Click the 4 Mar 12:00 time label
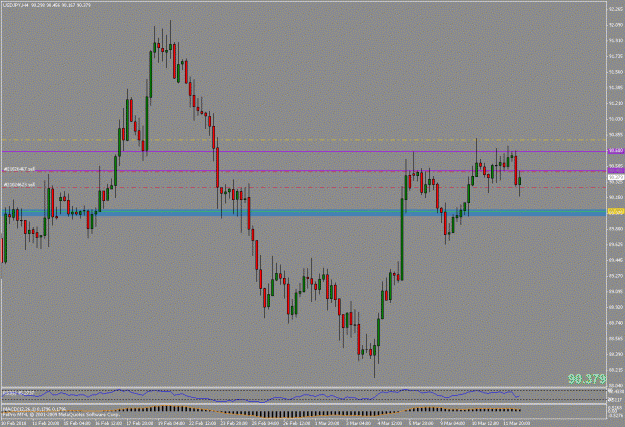Image resolution: width=625 pixels, height=427 pixels. click(x=388, y=423)
